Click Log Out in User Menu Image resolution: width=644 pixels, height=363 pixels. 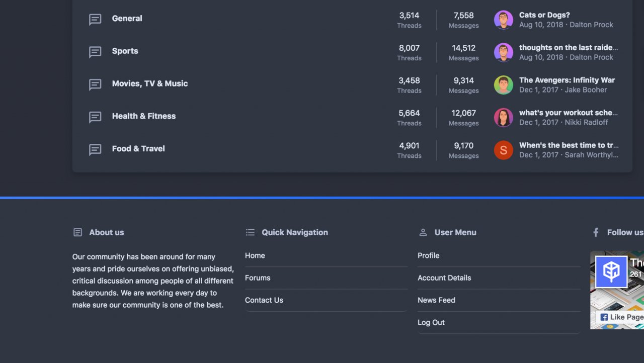431,322
